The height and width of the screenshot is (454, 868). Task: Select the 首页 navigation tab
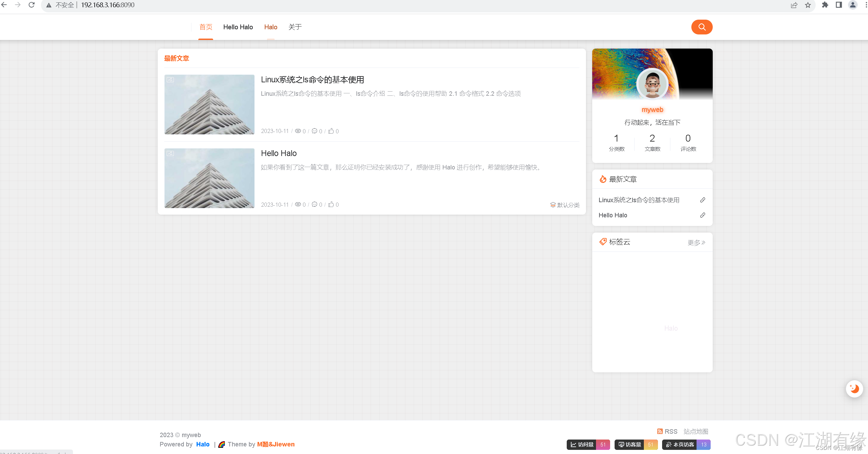pyautogui.click(x=206, y=27)
